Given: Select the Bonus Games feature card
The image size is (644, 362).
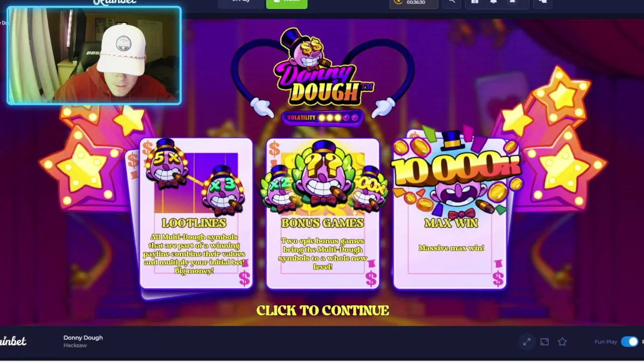Looking at the screenshot, I should tap(323, 213).
